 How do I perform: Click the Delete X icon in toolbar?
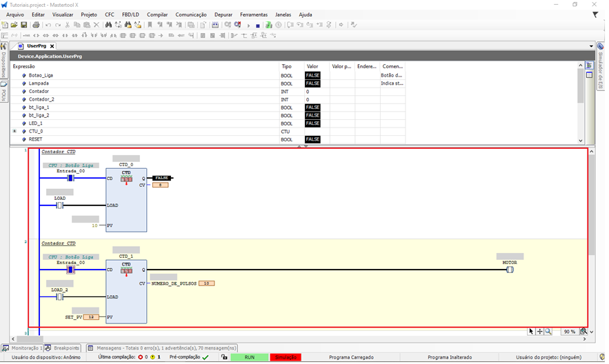pyautogui.click(x=97, y=25)
